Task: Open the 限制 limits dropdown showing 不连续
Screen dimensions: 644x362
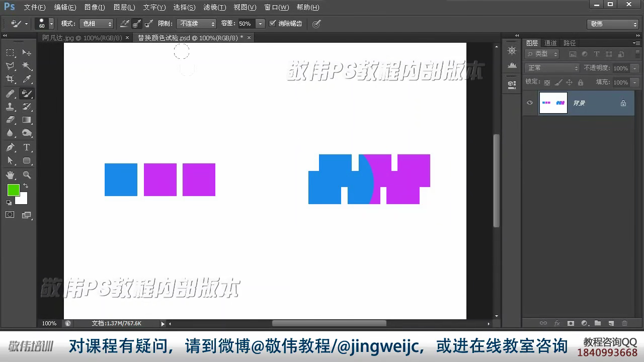Action: (x=197, y=24)
